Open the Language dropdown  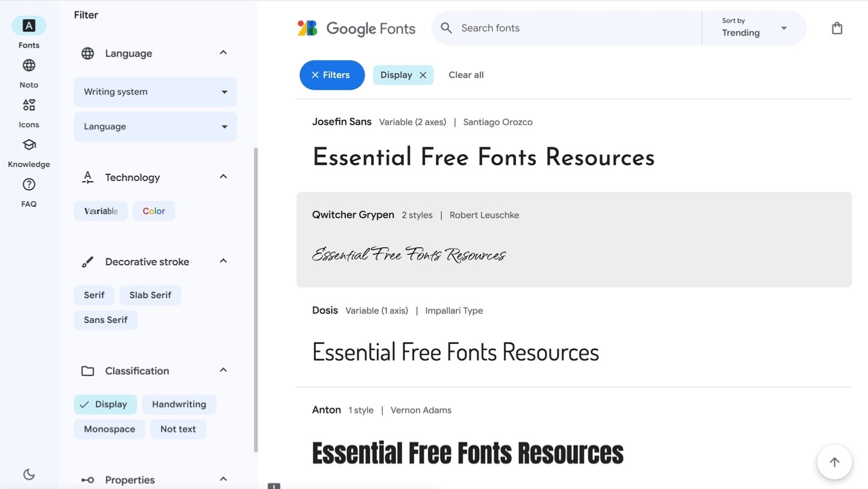(x=156, y=126)
